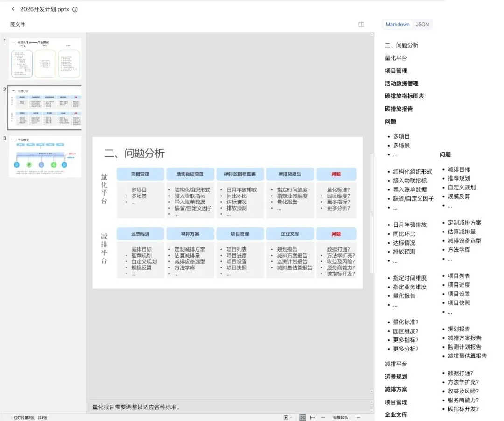Screen dimensions: 504x421
Task: Click 减排量估算报告 bullet in the slide
Action: (295, 268)
